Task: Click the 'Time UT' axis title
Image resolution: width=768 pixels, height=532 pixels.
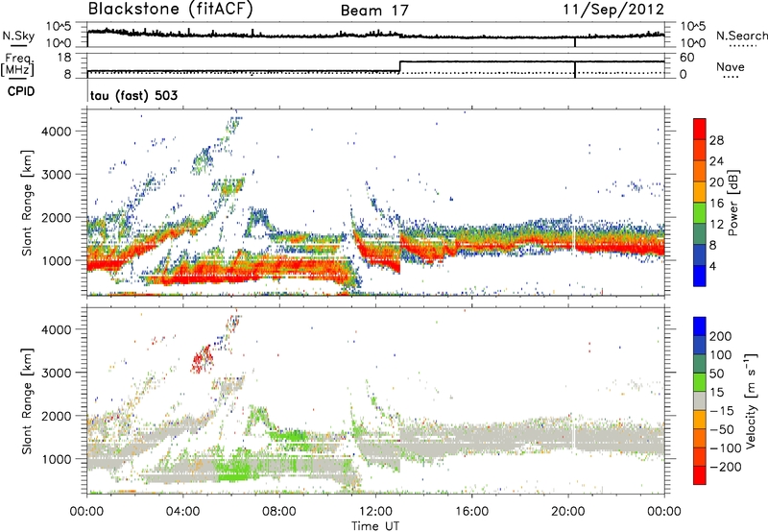Action: [x=375, y=526]
